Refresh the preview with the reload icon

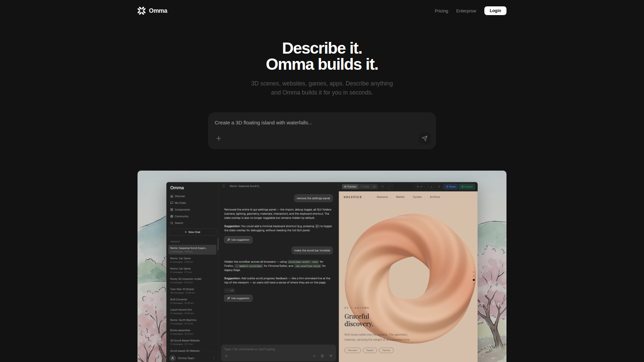[x=382, y=187]
